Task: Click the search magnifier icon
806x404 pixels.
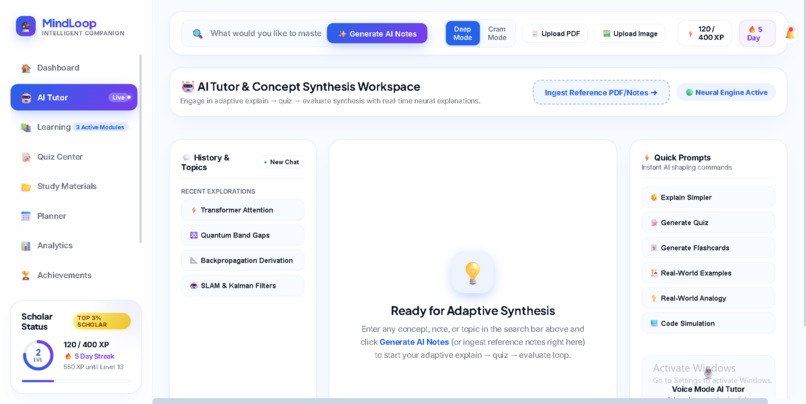Action: [197, 34]
